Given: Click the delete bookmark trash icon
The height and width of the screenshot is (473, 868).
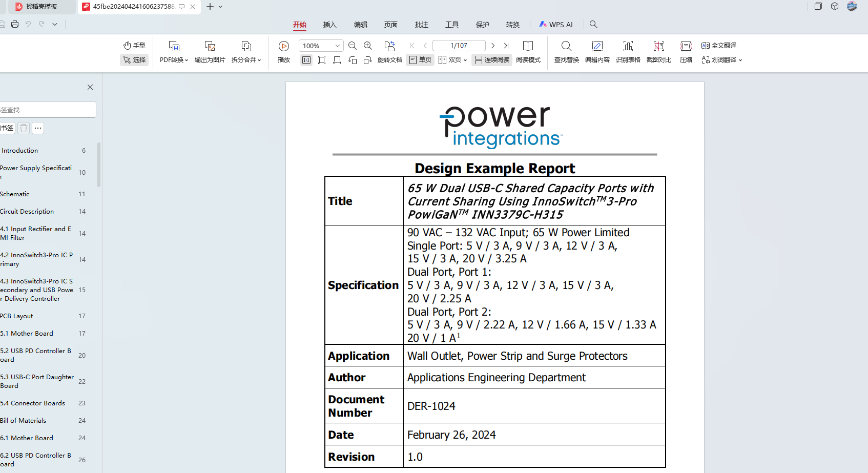Looking at the screenshot, I should [24, 128].
